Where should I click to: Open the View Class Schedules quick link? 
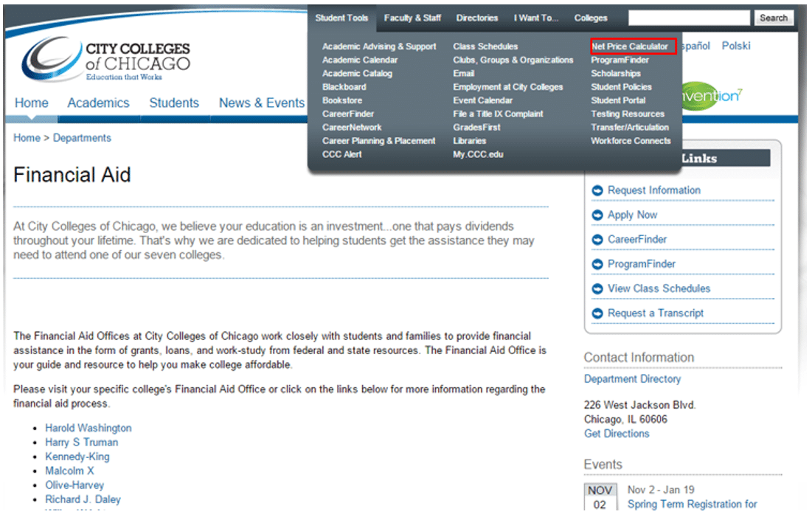659,288
